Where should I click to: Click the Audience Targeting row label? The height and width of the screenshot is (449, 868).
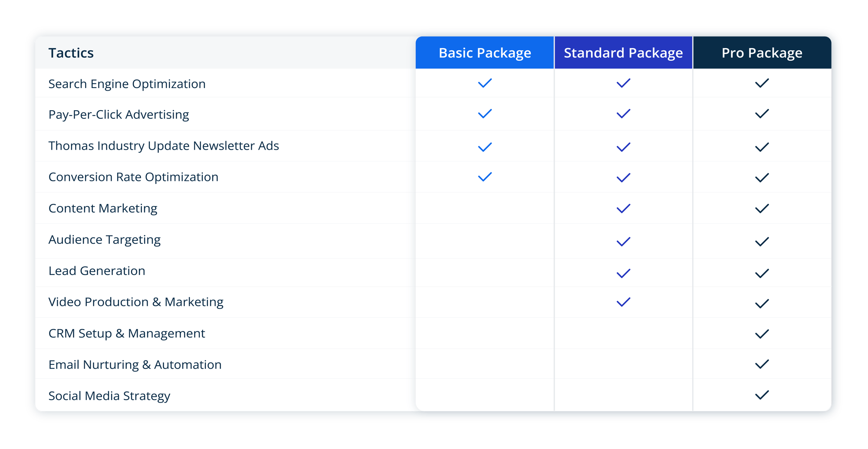[105, 239]
